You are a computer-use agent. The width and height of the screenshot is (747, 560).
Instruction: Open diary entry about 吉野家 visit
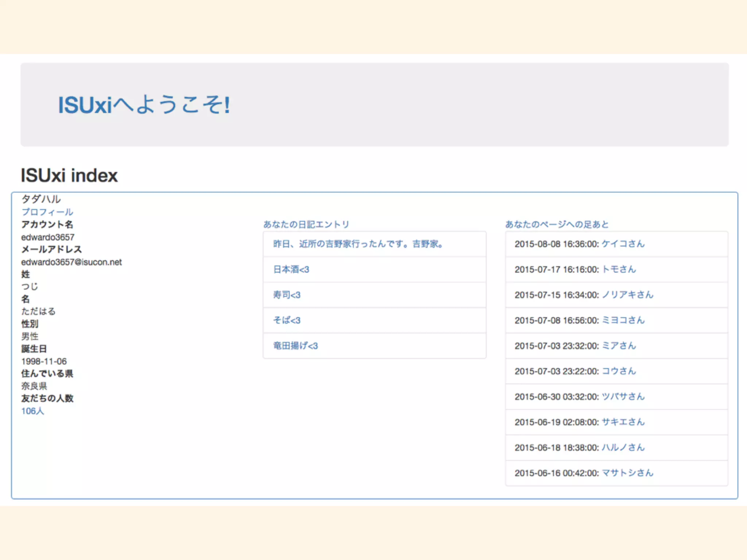358,244
